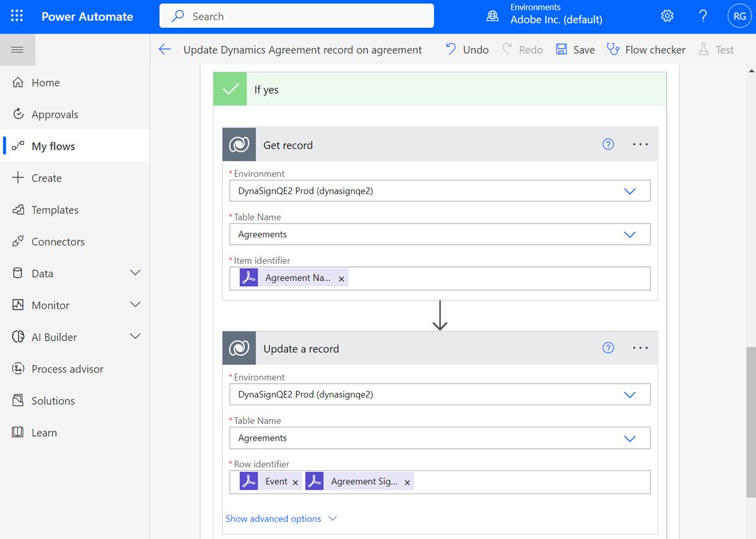Click the Agreement Sig... dynamic content token

pos(360,481)
